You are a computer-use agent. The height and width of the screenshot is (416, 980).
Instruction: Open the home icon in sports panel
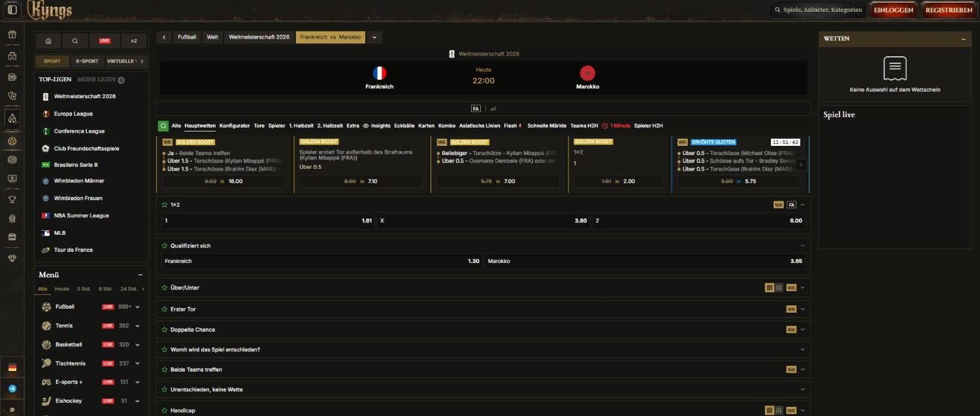point(48,41)
